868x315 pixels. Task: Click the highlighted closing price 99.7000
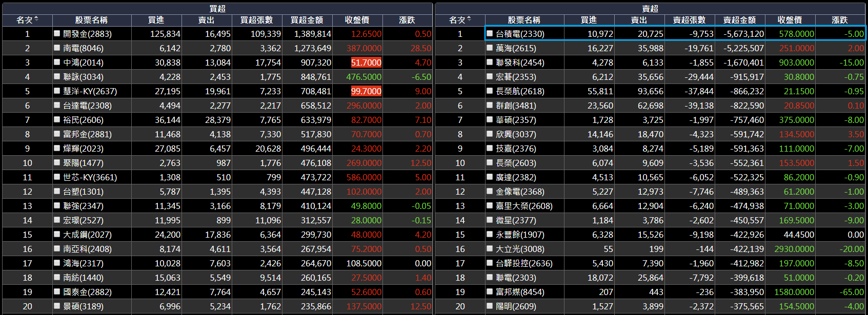click(x=366, y=91)
